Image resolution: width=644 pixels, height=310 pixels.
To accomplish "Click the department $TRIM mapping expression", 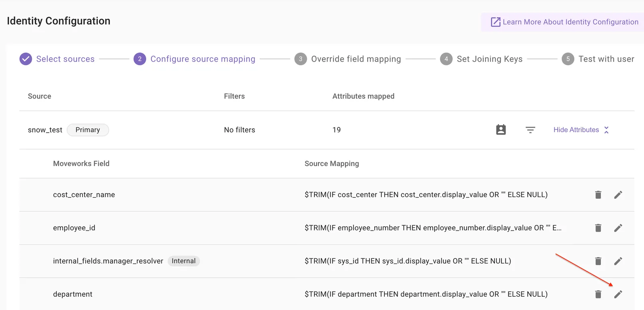I will 426,294.
